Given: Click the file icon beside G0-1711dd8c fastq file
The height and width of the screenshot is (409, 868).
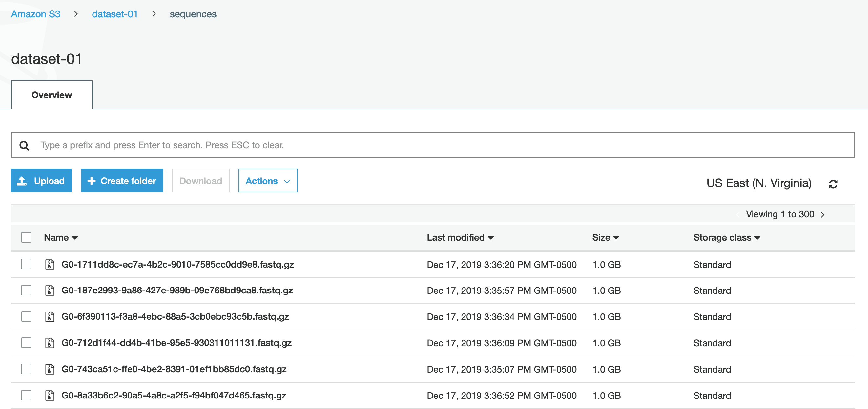Looking at the screenshot, I should point(50,264).
